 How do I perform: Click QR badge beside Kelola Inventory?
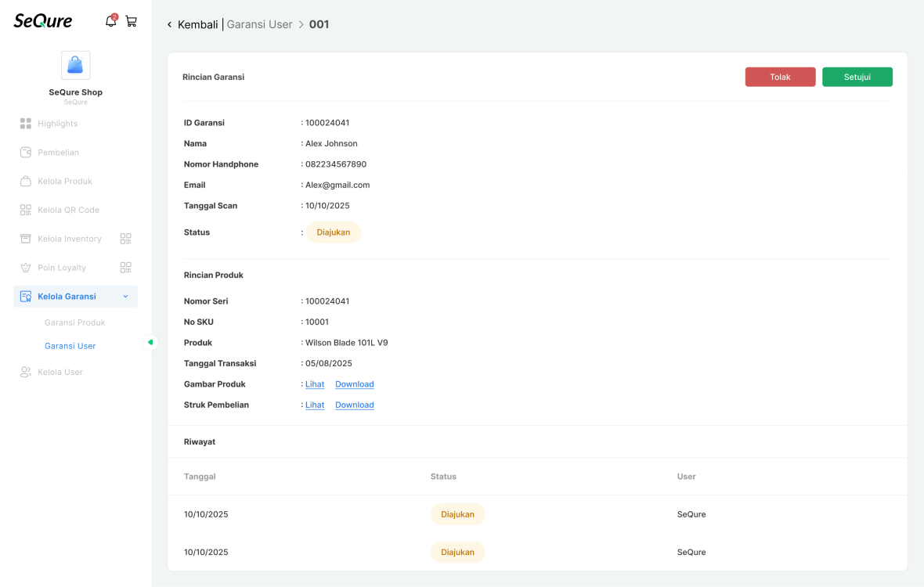coord(125,239)
